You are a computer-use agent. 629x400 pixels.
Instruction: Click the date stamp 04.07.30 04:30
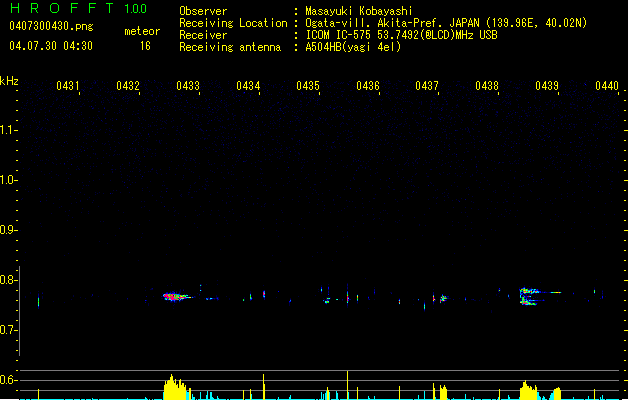(51, 46)
